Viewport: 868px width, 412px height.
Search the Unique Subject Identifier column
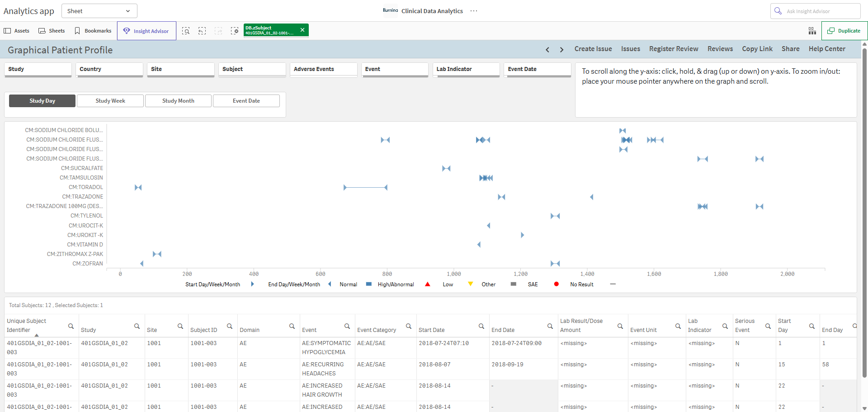(71, 326)
